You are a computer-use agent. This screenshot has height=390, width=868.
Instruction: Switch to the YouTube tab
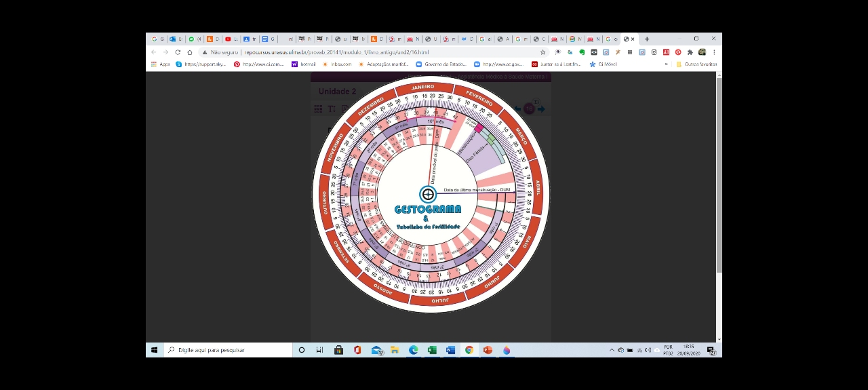tap(231, 39)
